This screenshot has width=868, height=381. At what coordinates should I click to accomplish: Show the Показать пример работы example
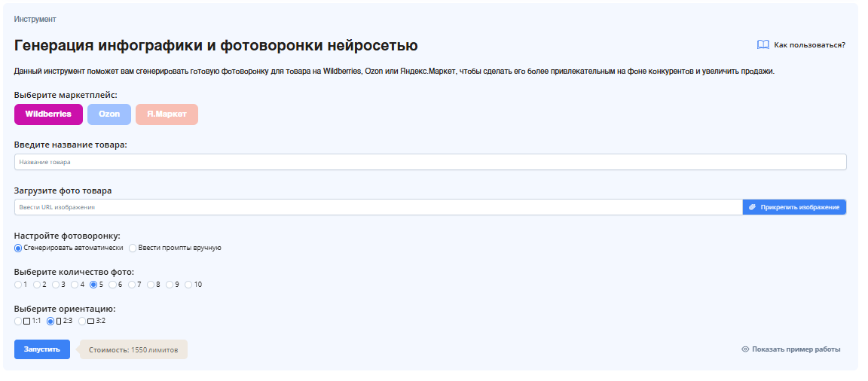pos(796,349)
